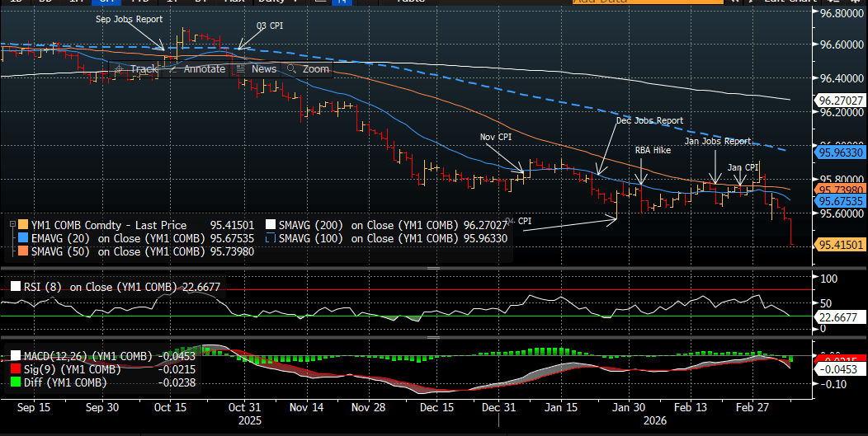This screenshot has height=436, width=868.
Task: Open the News overlay tool
Action: pyautogui.click(x=257, y=69)
